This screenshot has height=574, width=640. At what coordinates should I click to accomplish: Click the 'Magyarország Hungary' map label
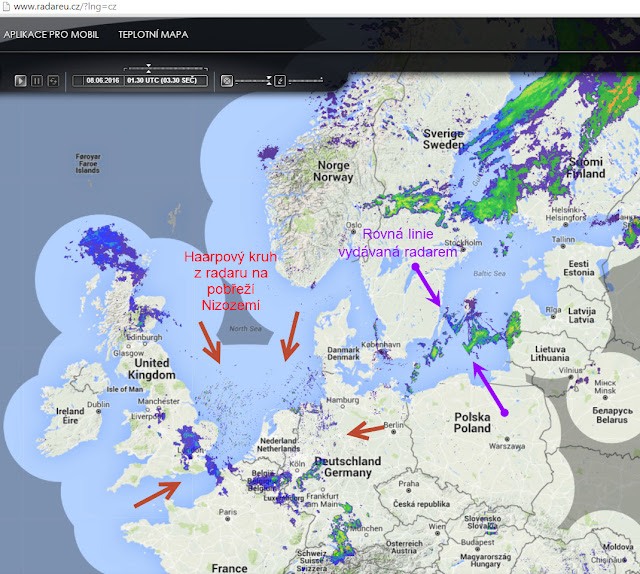click(485, 560)
